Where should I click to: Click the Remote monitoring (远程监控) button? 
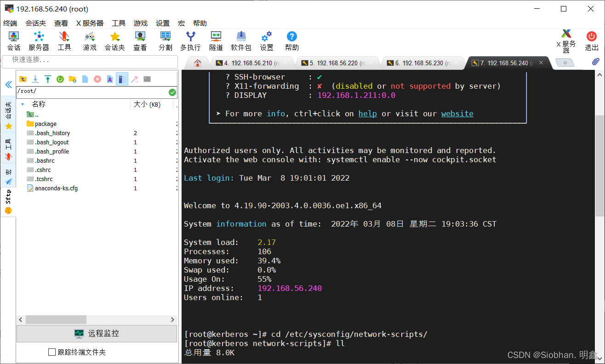click(97, 334)
